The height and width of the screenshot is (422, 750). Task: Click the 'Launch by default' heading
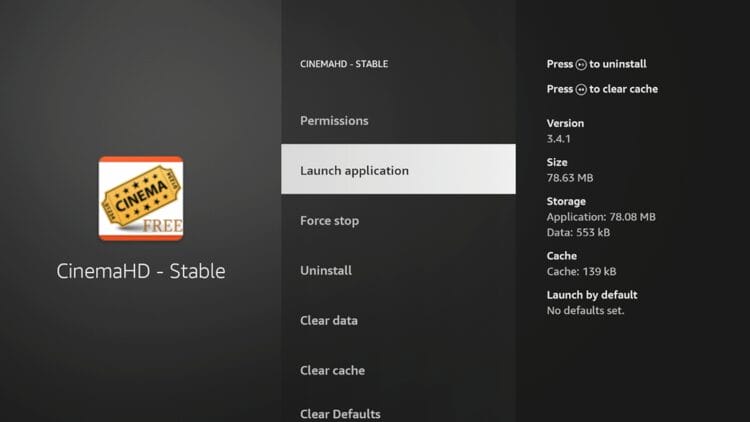tap(592, 295)
